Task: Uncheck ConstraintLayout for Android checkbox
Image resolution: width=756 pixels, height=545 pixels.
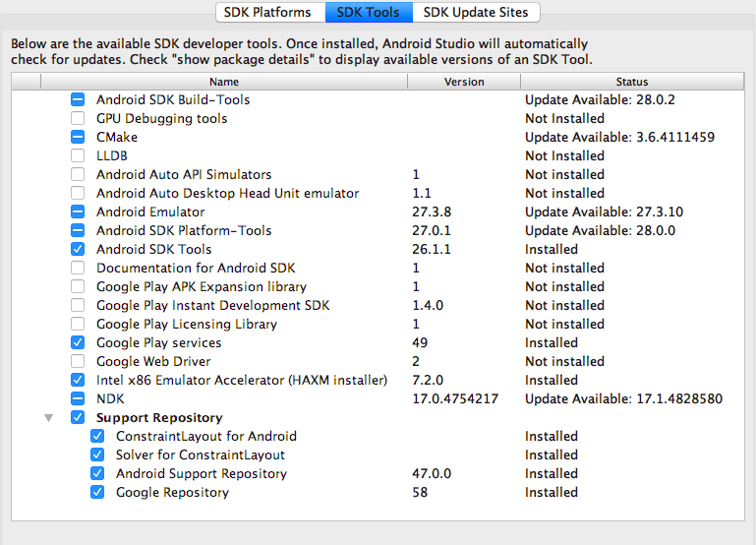Action: 97,436
